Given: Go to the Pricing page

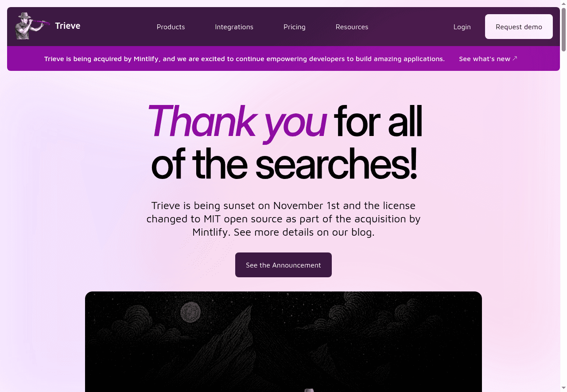Looking at the screenshot, I should click(x=294, y=27).
